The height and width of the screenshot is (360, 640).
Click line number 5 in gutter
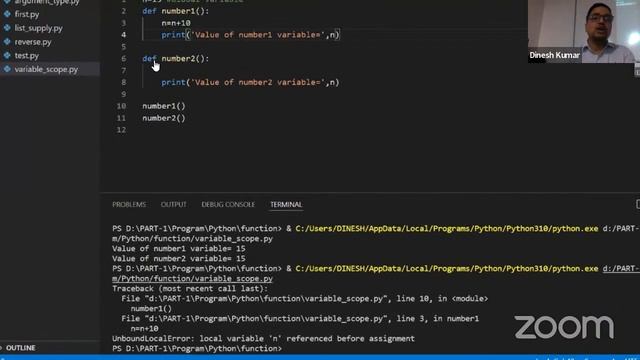click(123, 47)
